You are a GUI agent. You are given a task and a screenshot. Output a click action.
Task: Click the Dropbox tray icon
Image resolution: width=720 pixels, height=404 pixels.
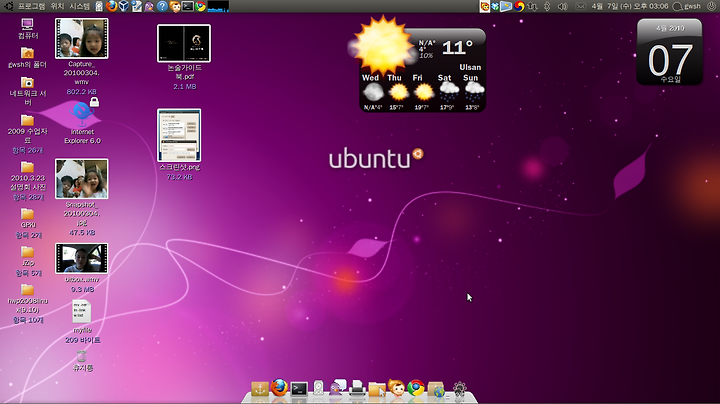(495, 6)
